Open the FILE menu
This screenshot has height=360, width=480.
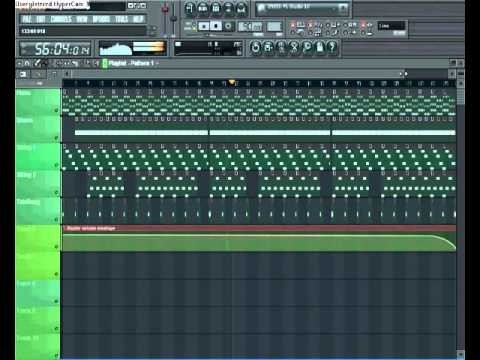coord(26,19)
